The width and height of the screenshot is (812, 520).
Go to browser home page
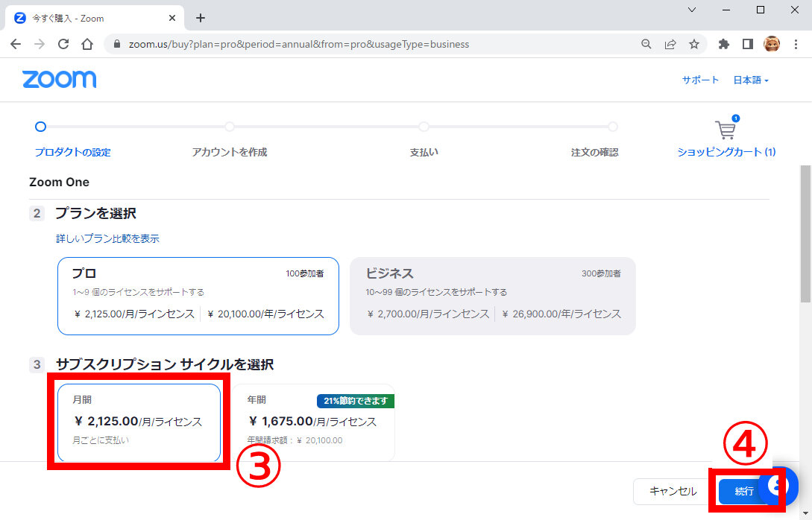tap(87, 45)
